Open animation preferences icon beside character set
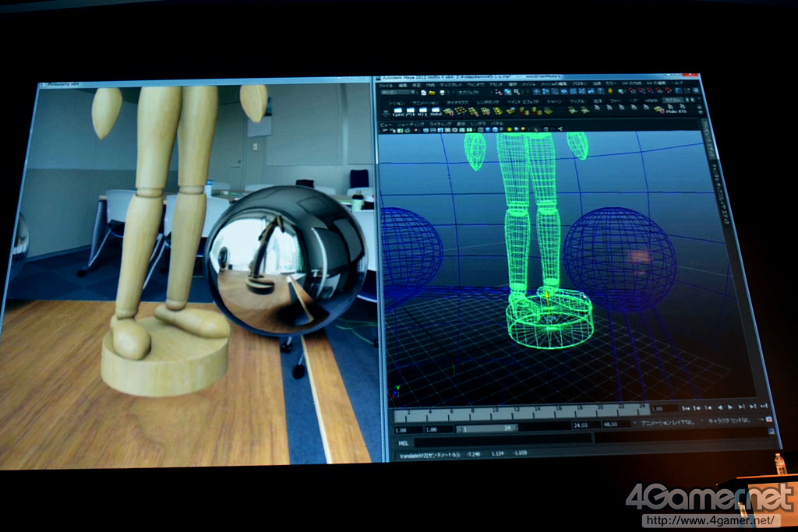 [768, 420]
